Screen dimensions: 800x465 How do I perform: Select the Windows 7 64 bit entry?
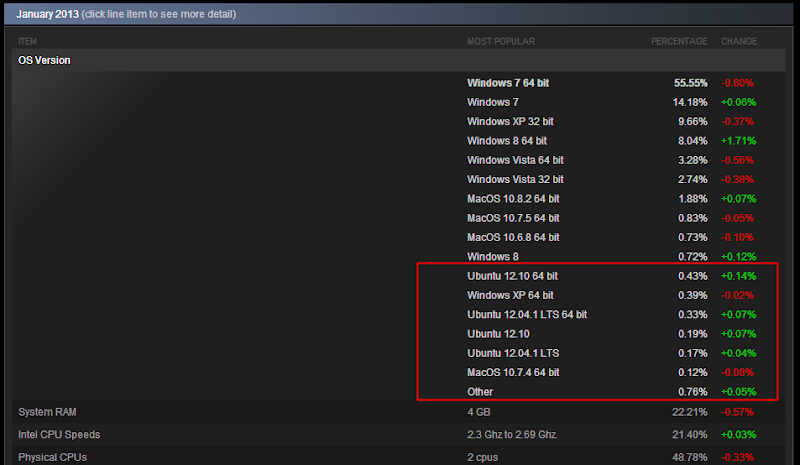pos(508,83)
